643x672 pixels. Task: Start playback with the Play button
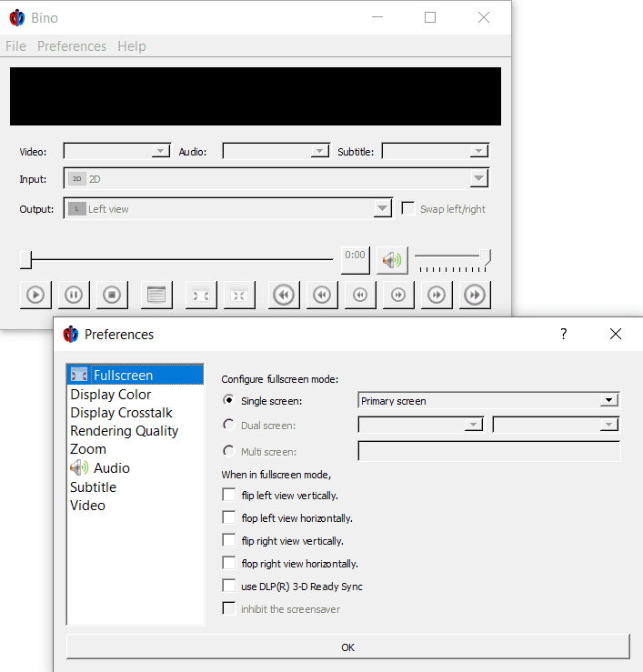35,295
